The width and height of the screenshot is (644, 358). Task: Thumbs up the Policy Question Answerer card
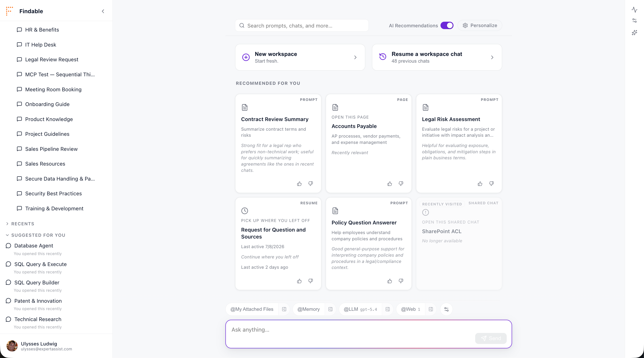click(x=390, y=281)
